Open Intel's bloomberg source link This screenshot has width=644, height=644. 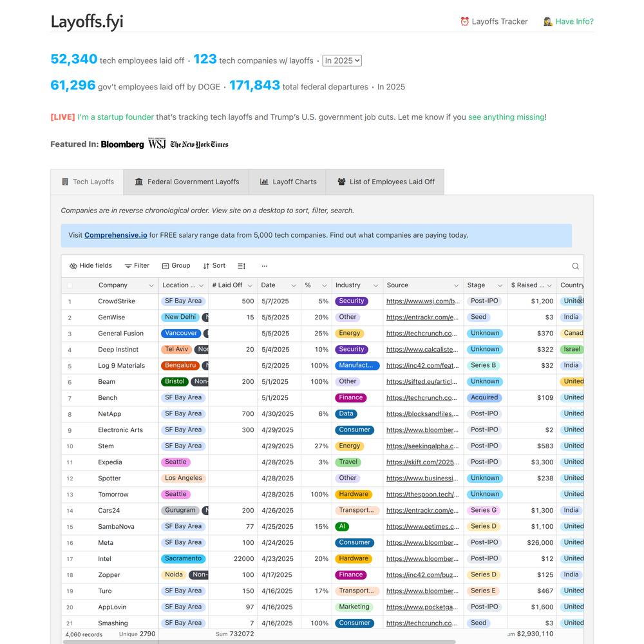[422, 559]
